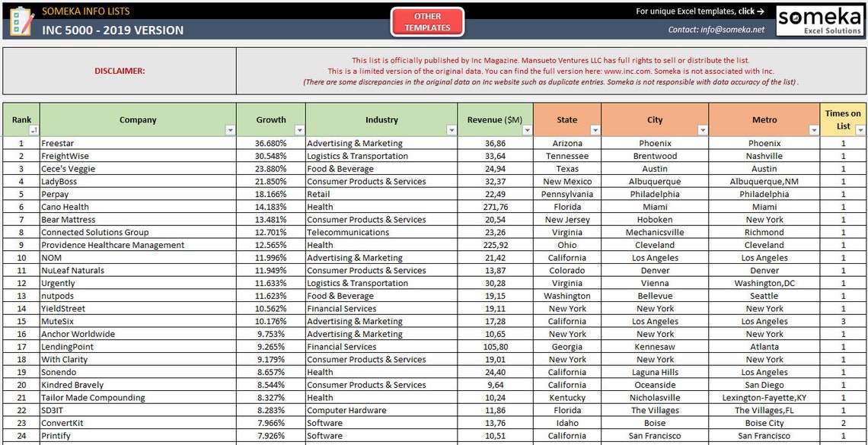Select the Printify company cell
868x445 pixels.
coord(138,436)
